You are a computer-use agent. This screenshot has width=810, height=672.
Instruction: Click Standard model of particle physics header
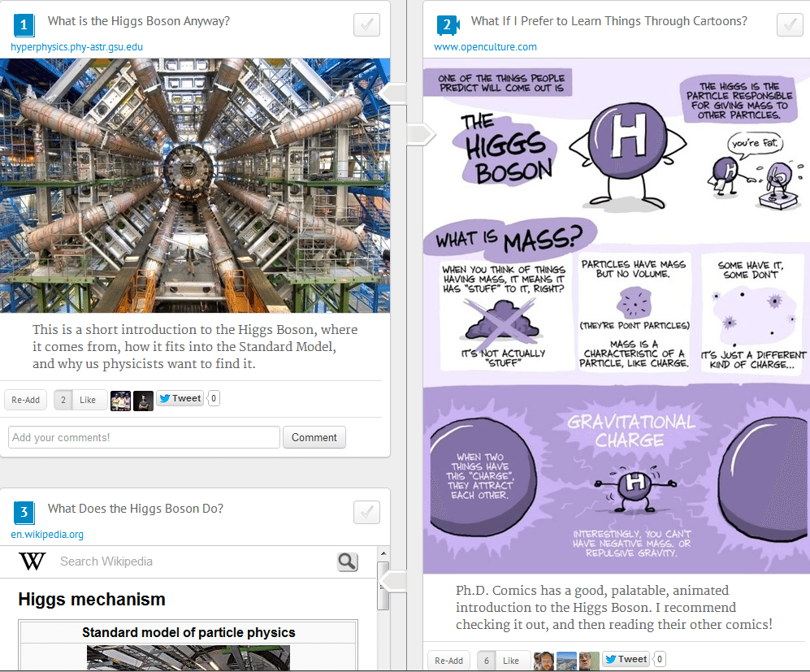(188, 632)
